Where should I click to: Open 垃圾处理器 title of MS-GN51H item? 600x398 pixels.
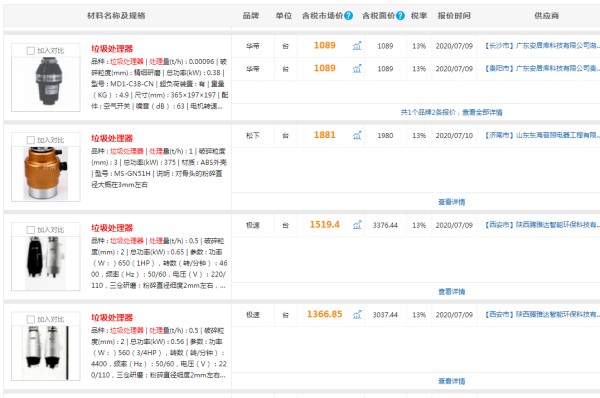click(x=112, y=139)
